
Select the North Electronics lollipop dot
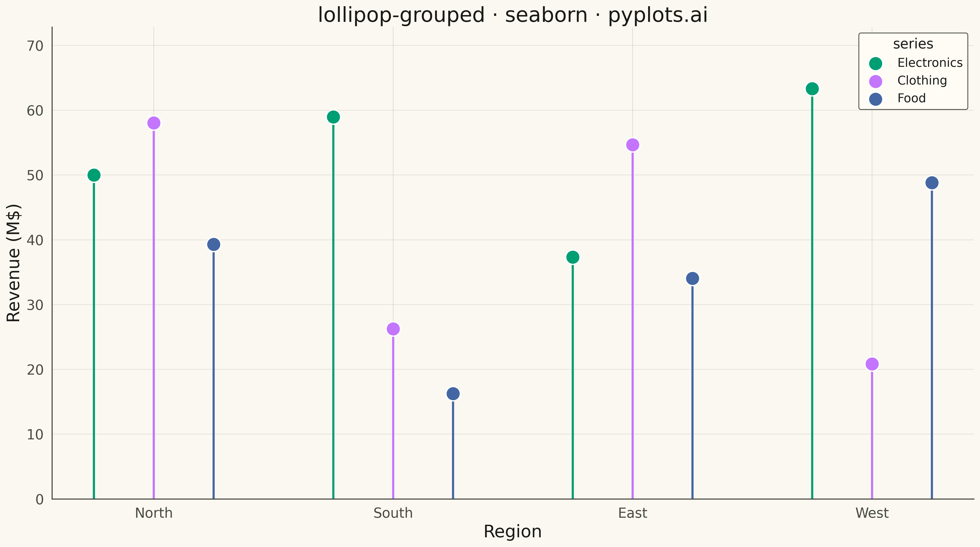94,175
